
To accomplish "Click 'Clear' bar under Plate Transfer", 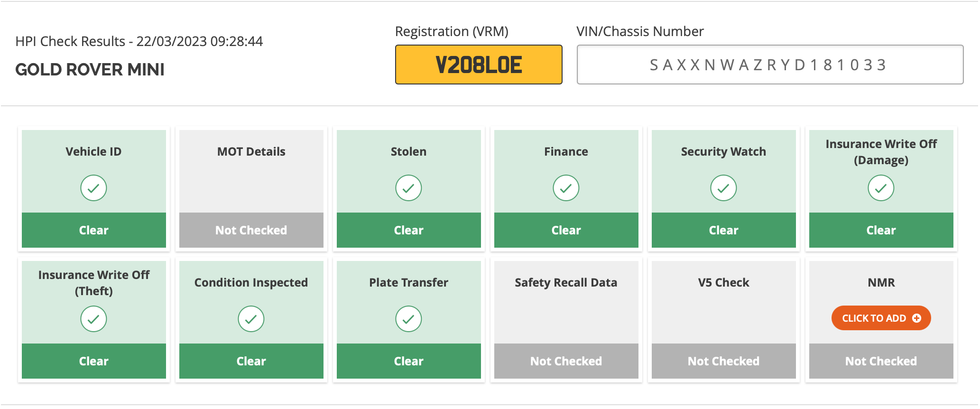I will 408,361.
